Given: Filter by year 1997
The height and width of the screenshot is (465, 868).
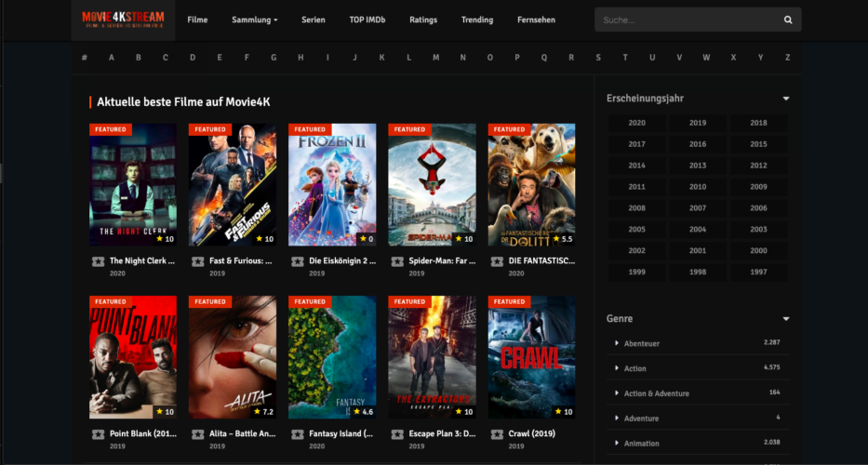Looking at the screenshot, I should [x=758, y=272].
